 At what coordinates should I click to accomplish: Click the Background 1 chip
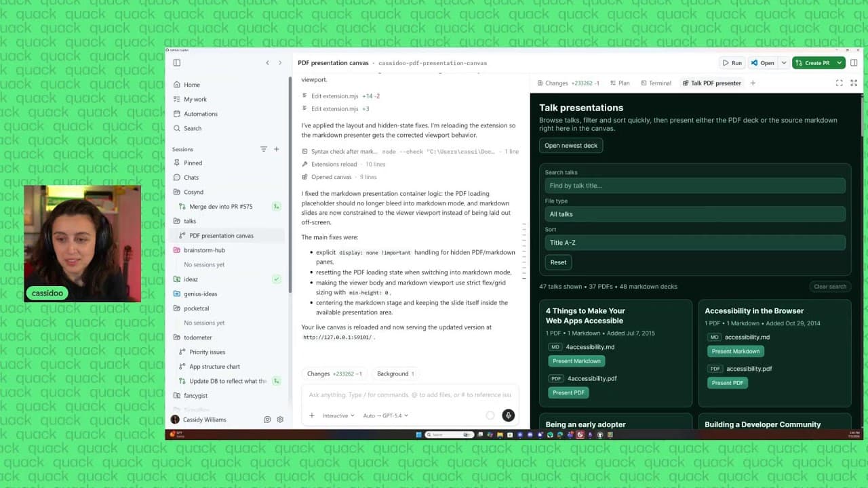coord(395,373)
